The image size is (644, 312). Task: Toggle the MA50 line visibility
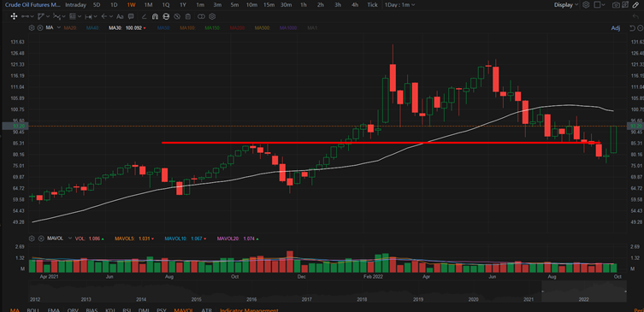click(x=164, y=28)
